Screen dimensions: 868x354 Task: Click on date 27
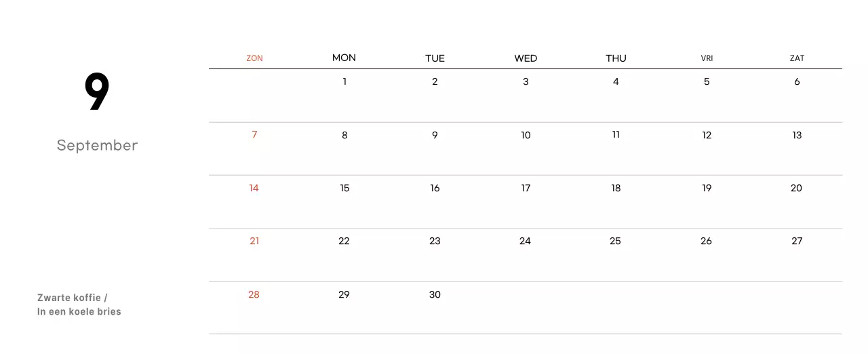click(x=797, y=241)
